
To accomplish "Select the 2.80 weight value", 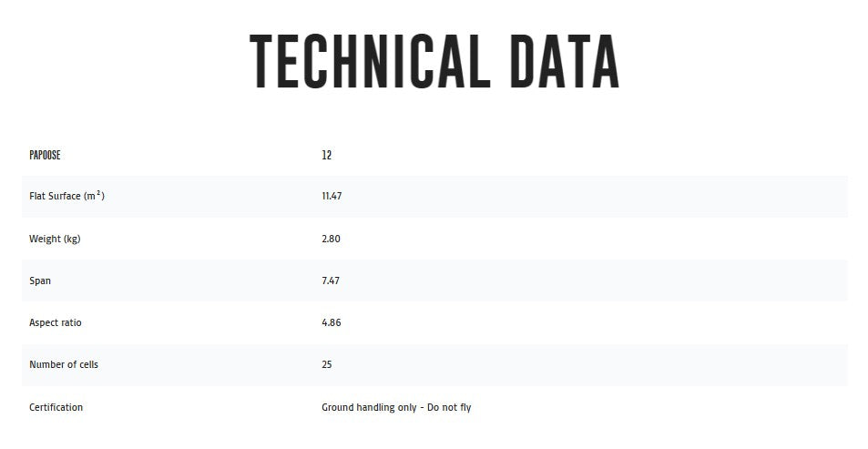I will (331, 239).
